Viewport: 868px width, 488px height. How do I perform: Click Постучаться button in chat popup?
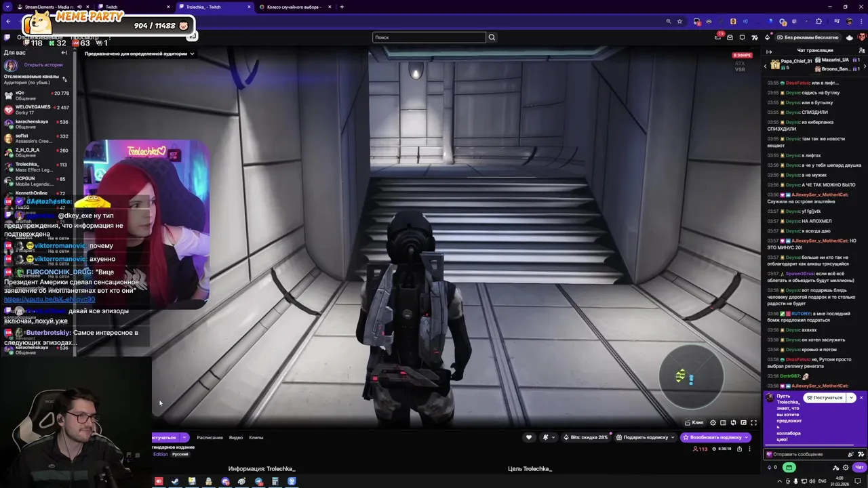tap(825, 398)
